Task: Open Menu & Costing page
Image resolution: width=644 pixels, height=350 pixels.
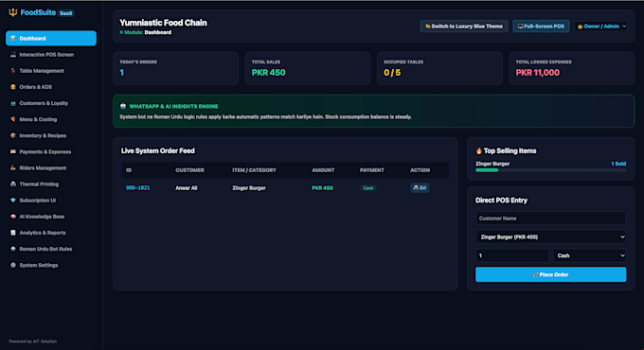Action: point(51,119)
